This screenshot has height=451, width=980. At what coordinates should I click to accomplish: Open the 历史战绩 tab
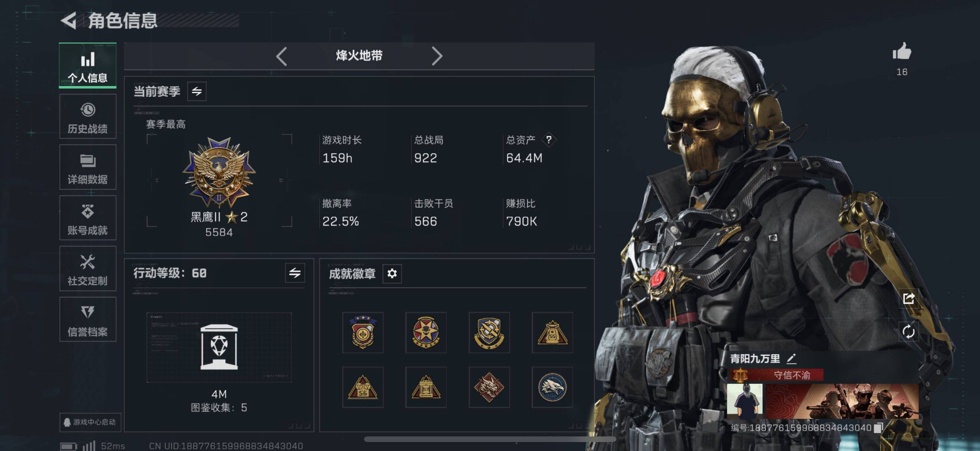[x=88, y=116]
